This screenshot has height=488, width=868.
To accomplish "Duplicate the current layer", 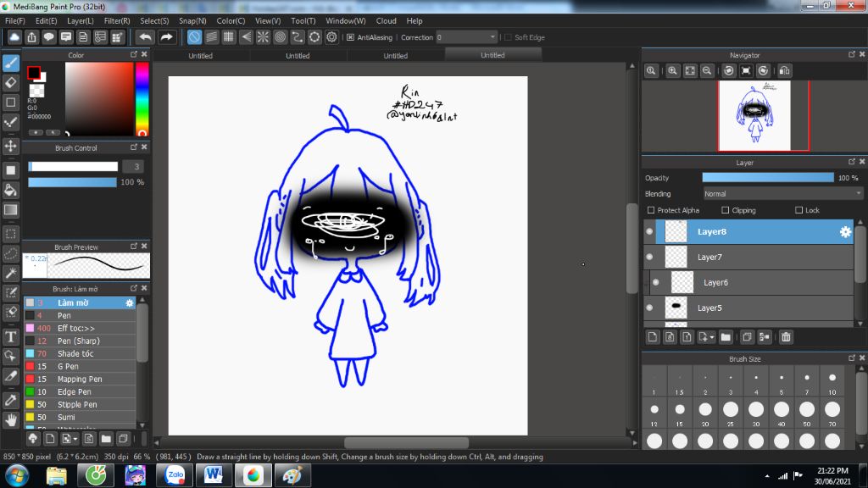I will 747,337.
